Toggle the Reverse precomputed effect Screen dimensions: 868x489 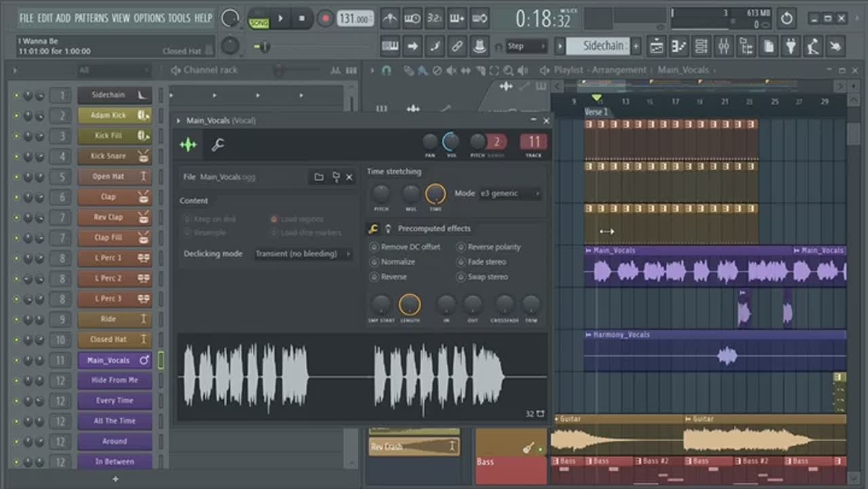pyautogui.click(x=374, y=277)
